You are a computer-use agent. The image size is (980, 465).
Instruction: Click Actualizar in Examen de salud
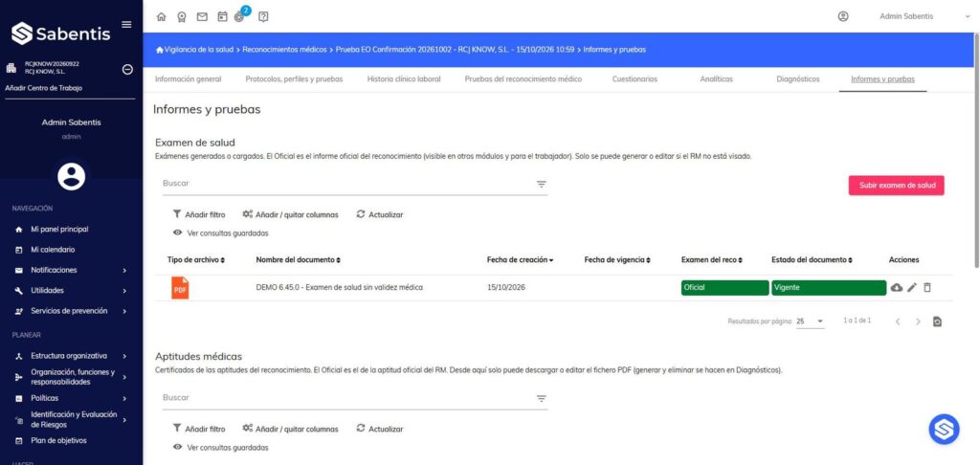379,214
